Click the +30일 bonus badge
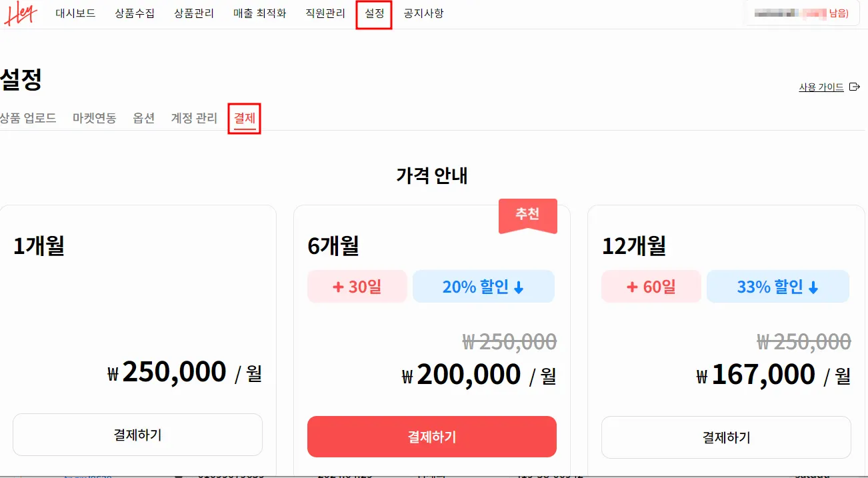 (x=357, y=287)
